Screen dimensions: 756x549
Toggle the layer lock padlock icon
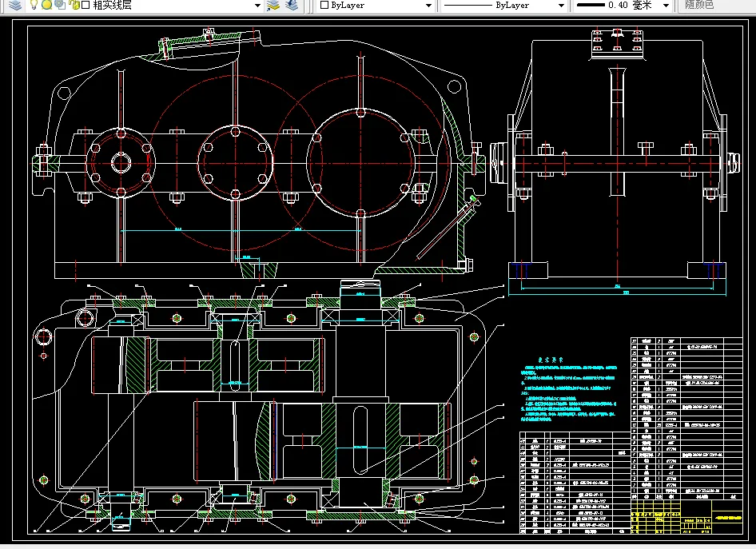click(x=74, y=5)
